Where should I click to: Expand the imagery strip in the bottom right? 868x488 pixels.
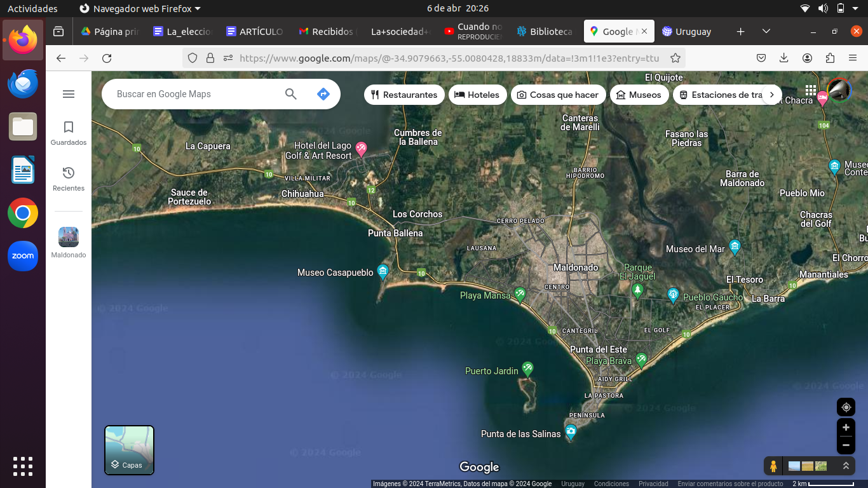846,466
